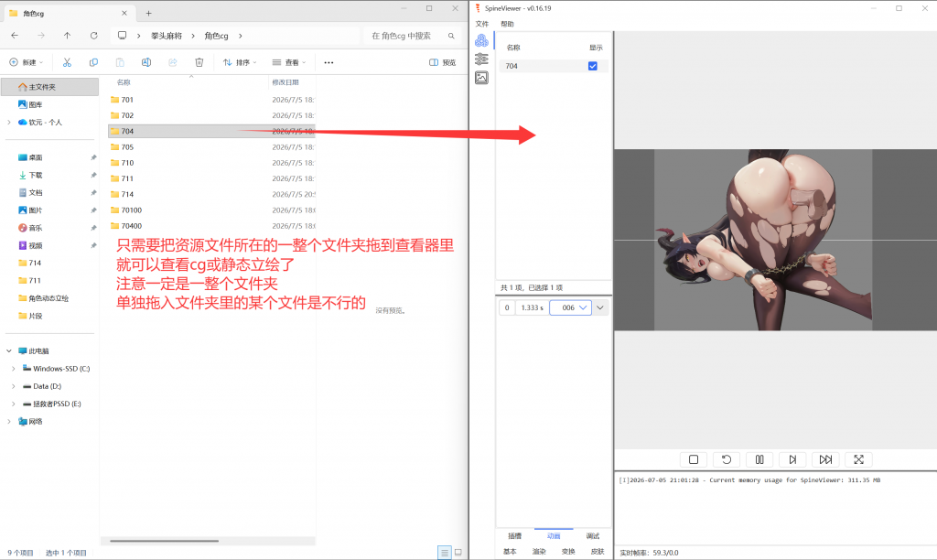The image size is (937, 560).
Task: Click the Rename icon in Explorer toolbar
Action: 145,62
